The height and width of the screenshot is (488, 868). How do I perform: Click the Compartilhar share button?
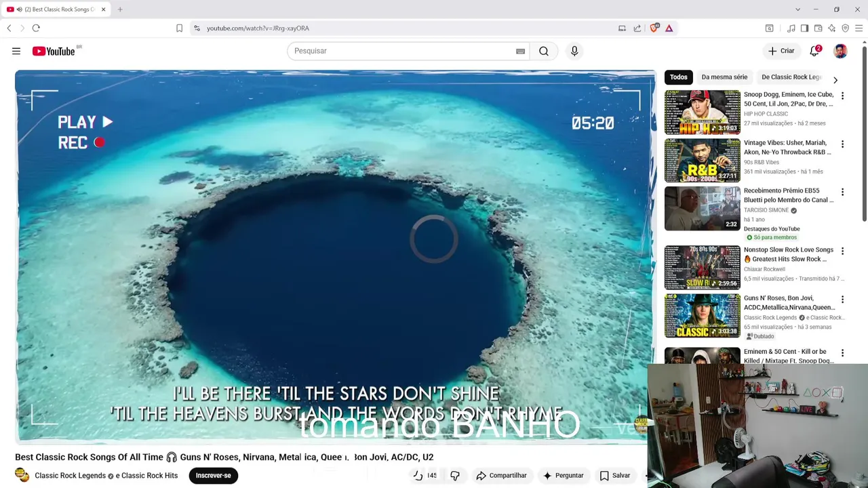[x=501, y=476]
